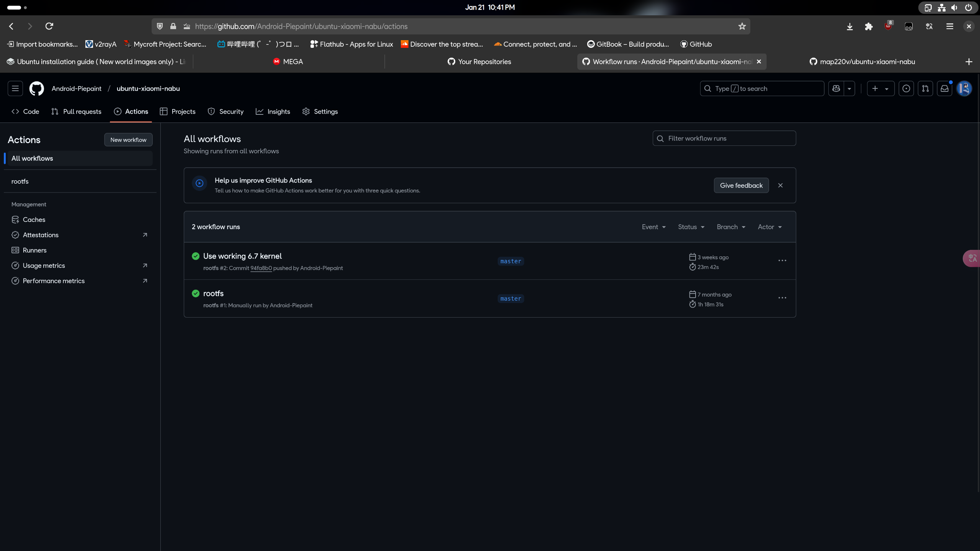The image size is (980, 551).
Task: Click the user avatar in header
Action: click(964, 88)
